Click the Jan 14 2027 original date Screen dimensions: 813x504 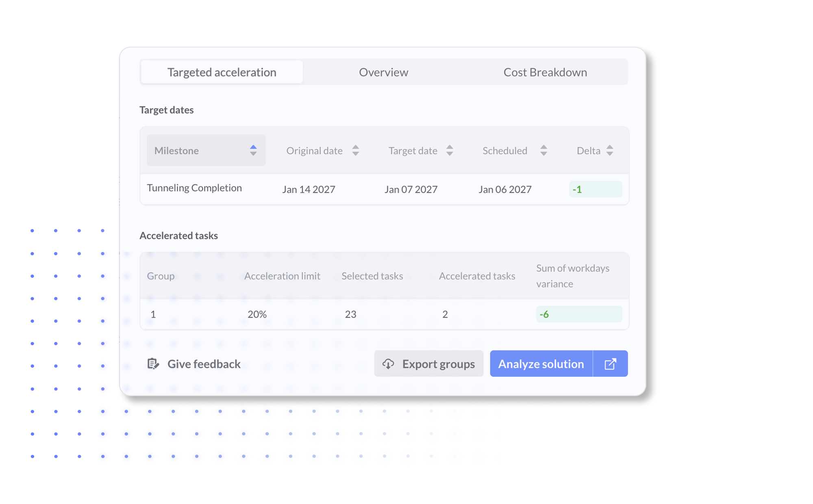(309, 189)
